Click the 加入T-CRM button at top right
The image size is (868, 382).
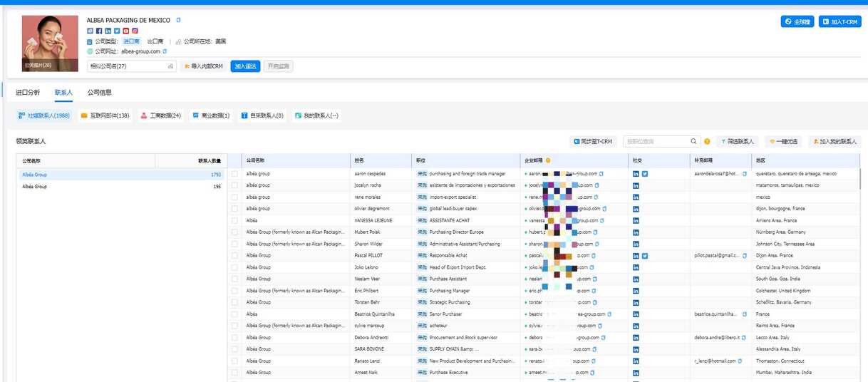pyautogui.click(x=839, y=22)
